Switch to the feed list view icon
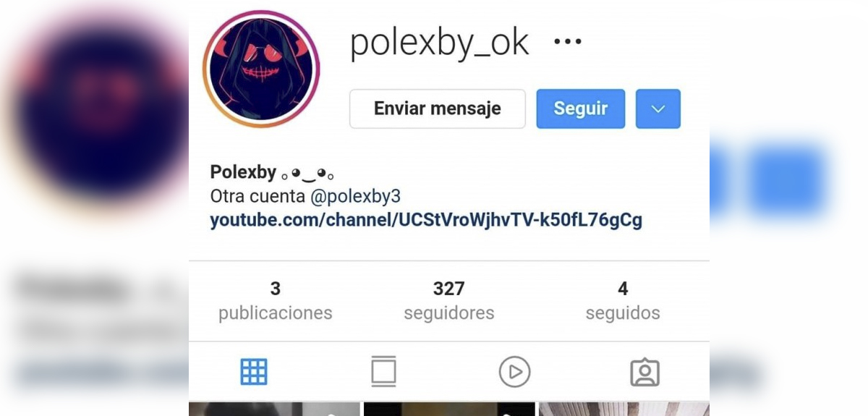 [x=383, y=371]
